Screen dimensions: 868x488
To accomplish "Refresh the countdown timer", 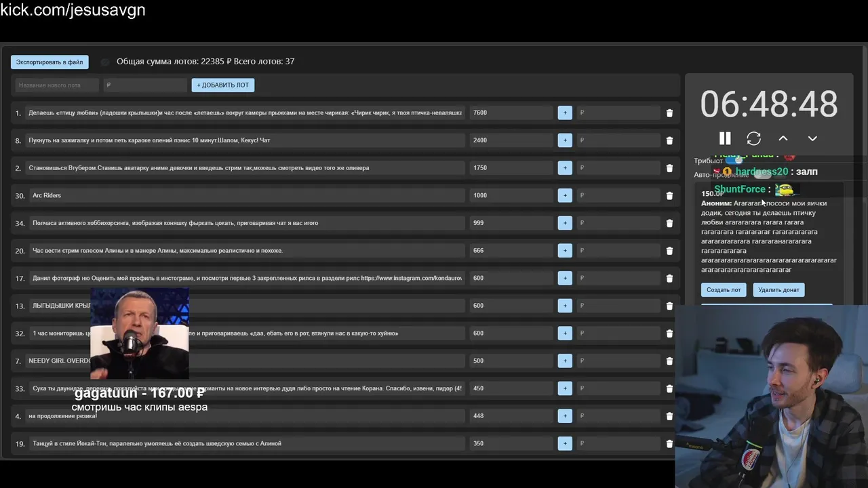I will 753,138.
